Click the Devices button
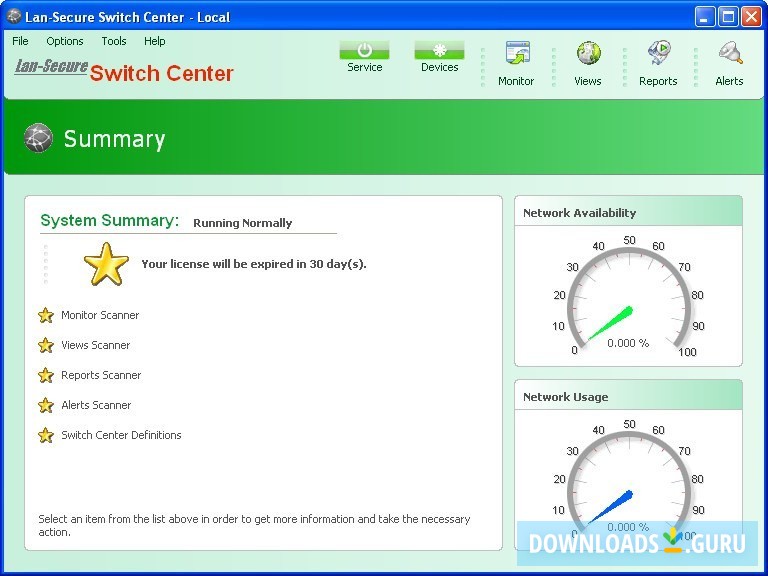 pos(439,50)
